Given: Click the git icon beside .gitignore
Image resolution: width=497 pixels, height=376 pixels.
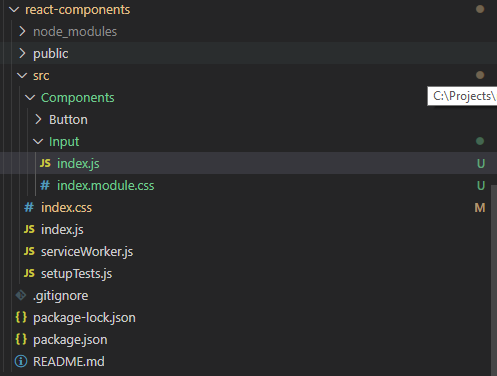Looking at the screenshot, I should pos(21,295).
